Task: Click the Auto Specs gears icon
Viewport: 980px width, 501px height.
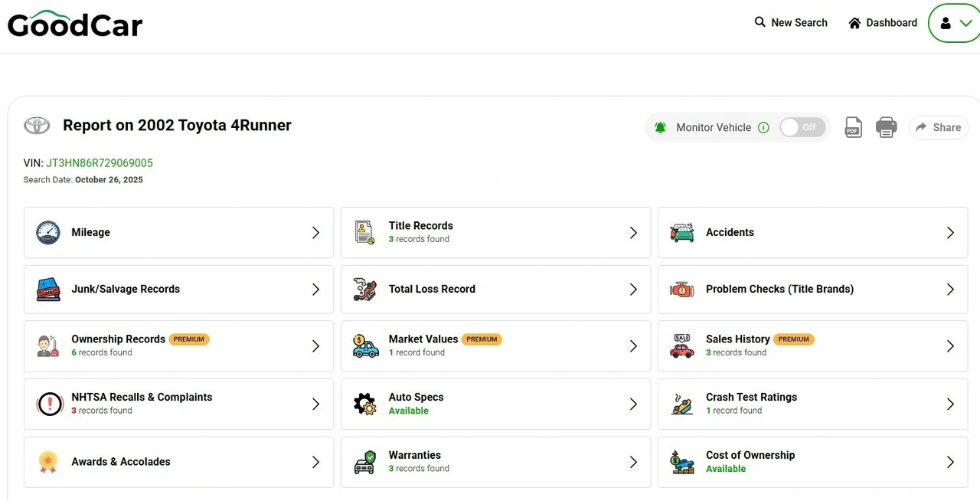Action: tap(365, 404)
